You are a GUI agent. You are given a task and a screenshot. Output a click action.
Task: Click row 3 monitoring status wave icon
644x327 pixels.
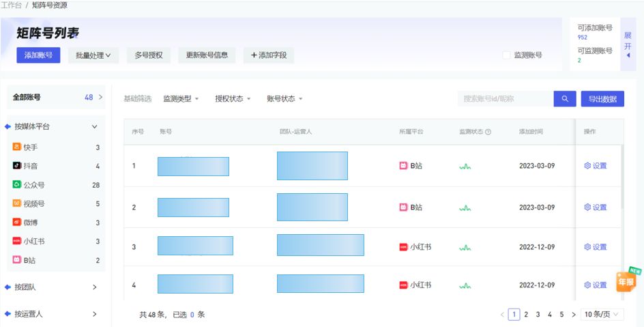click(465, 248)
